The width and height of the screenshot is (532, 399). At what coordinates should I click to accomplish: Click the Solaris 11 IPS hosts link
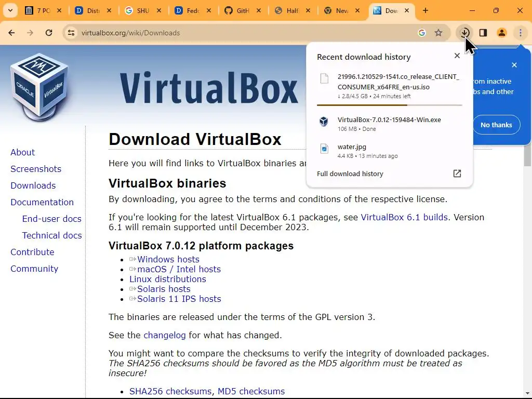[x=179, y=299]
